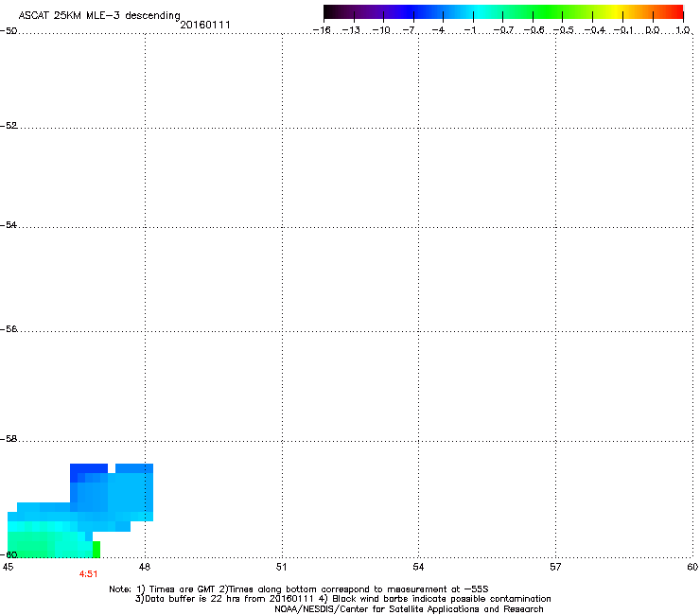This screenshot has width=700, height=615.
Task: Click the red end of the color scale
Action: (x=674, y=11)
